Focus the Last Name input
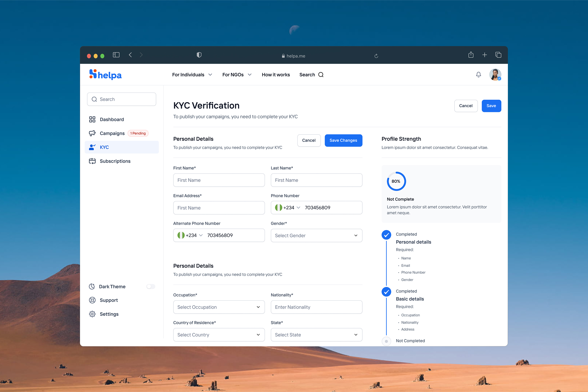Image resolution: width=588 pixels, height=392 pixels. [x=317, y=180]
